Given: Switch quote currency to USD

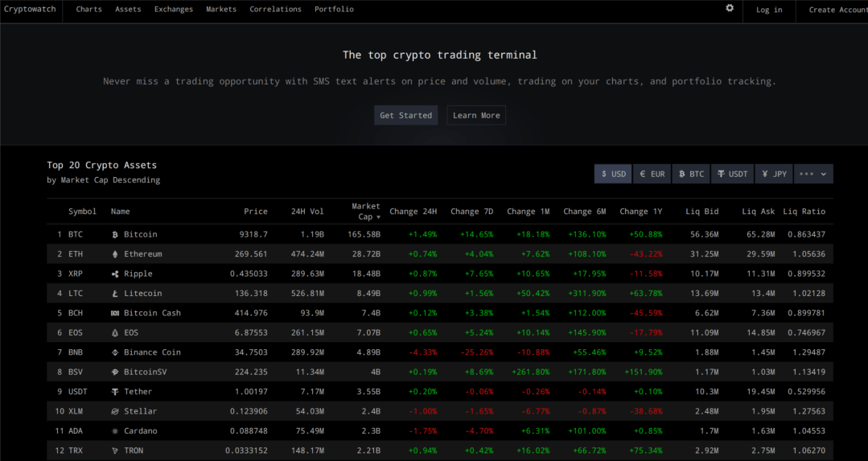Looking at the screenshot, I should pyautogui.click(x=613, y=174).
